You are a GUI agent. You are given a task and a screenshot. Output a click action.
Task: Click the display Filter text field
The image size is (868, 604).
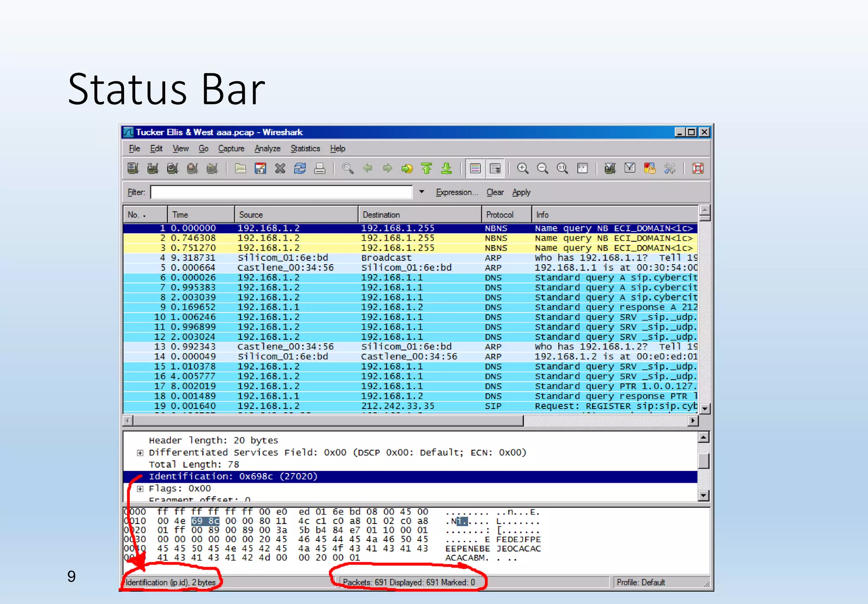coord(281,192)
